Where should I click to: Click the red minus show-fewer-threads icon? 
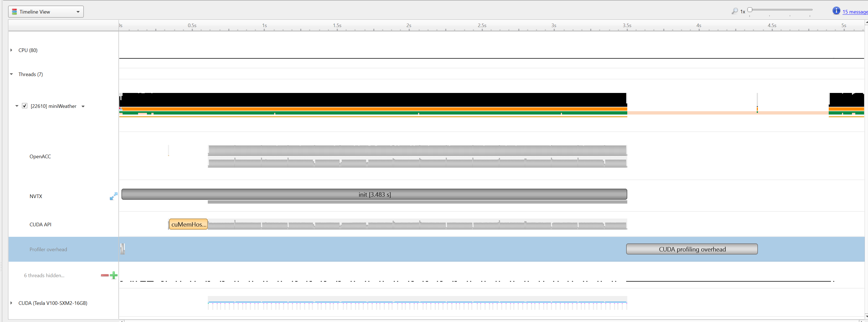105,275
